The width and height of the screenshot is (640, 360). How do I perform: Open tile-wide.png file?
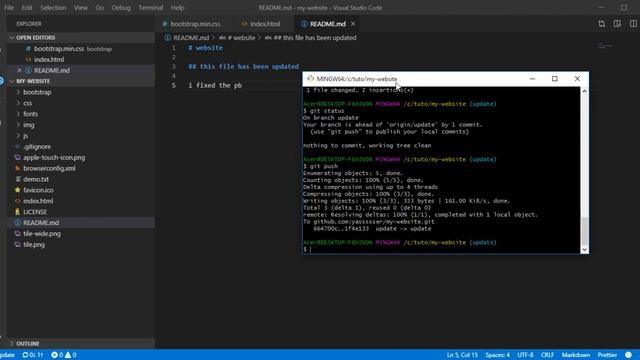click(81, 233)
